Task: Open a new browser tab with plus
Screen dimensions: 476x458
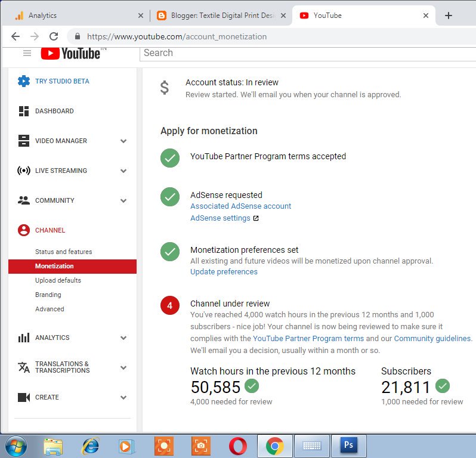Action: coord(449,16)
